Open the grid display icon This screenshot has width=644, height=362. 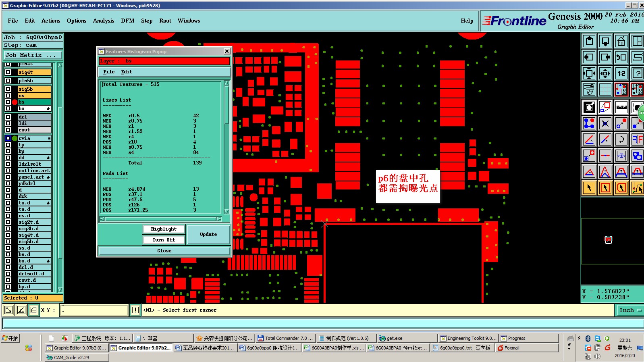click(605, 89)
